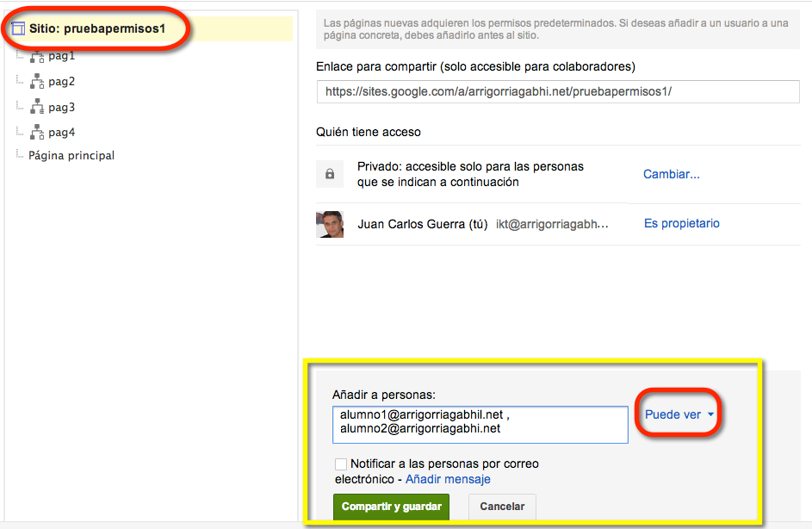Screen dimensions: 812x529
Task: Click the site icon beside pruebapermisos1
Action: [18, 28]
